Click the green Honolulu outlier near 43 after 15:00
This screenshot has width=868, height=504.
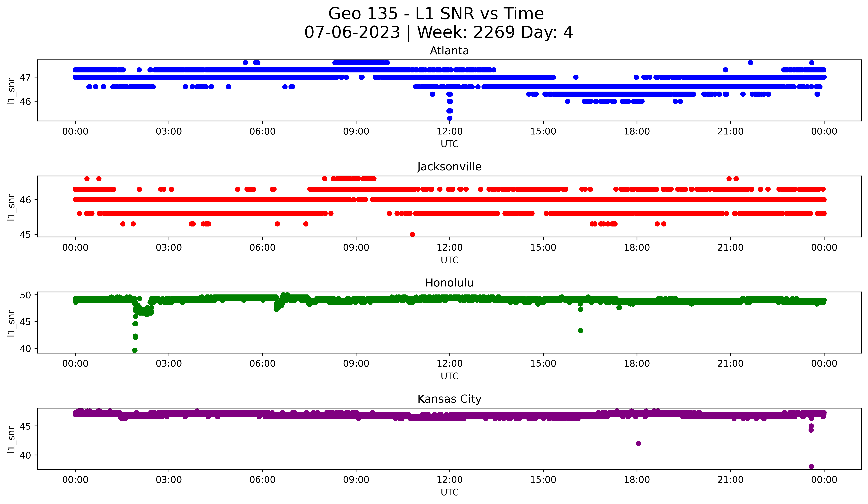click(581, 331)
